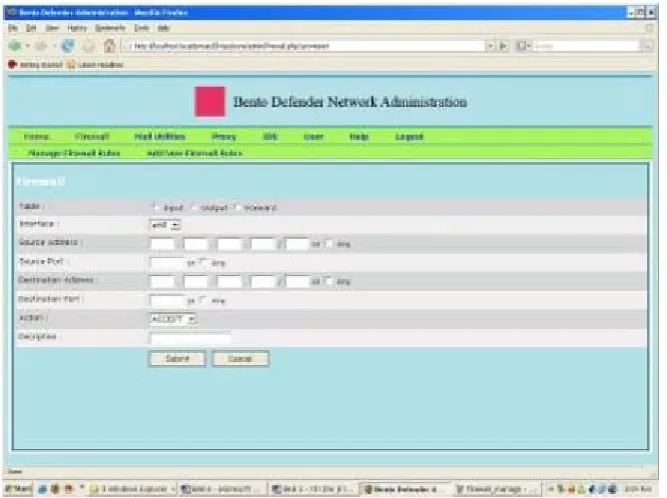Go to Home in the green navigation bar

point(37,137)
